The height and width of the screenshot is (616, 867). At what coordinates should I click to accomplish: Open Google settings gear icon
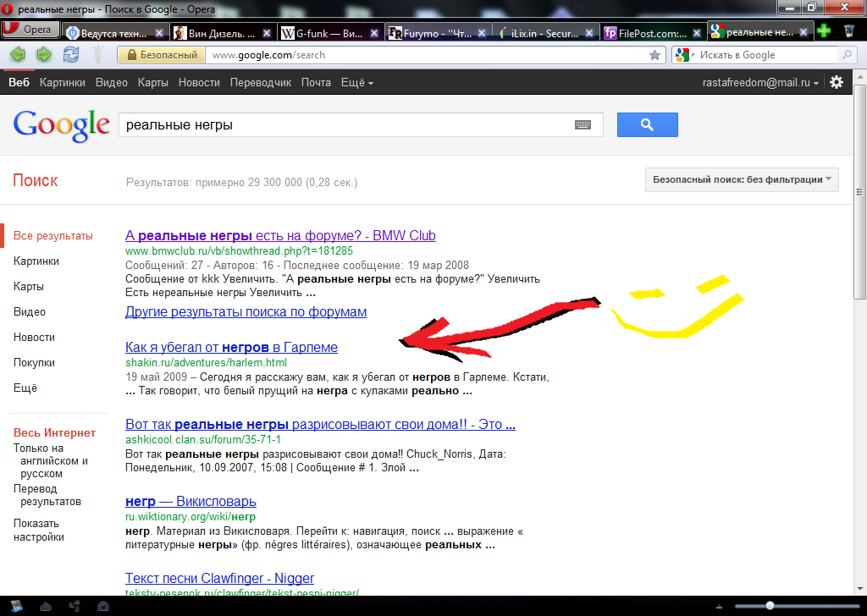click(837, 82)
